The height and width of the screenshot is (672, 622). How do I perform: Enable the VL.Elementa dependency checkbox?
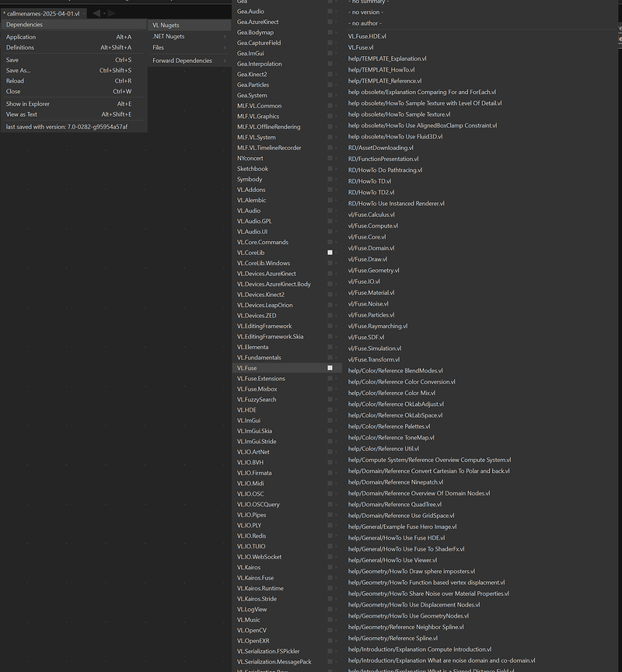point(330,347)
